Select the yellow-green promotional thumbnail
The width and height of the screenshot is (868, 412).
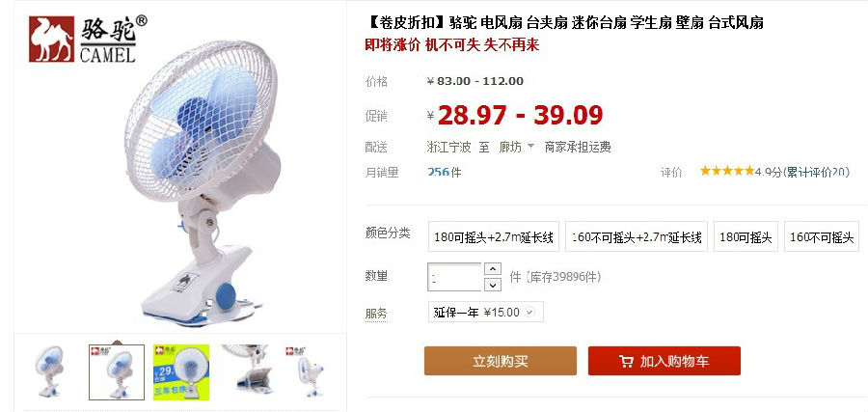point(181,371)
